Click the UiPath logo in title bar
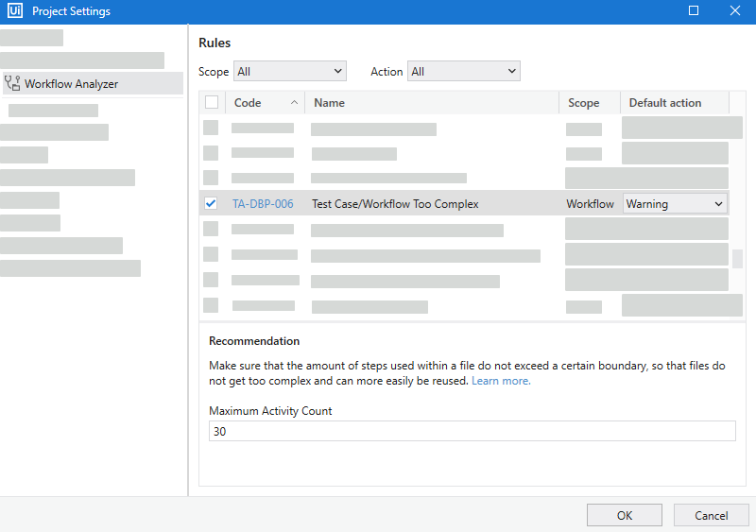756x532 pixels. (x=15, y=11)
